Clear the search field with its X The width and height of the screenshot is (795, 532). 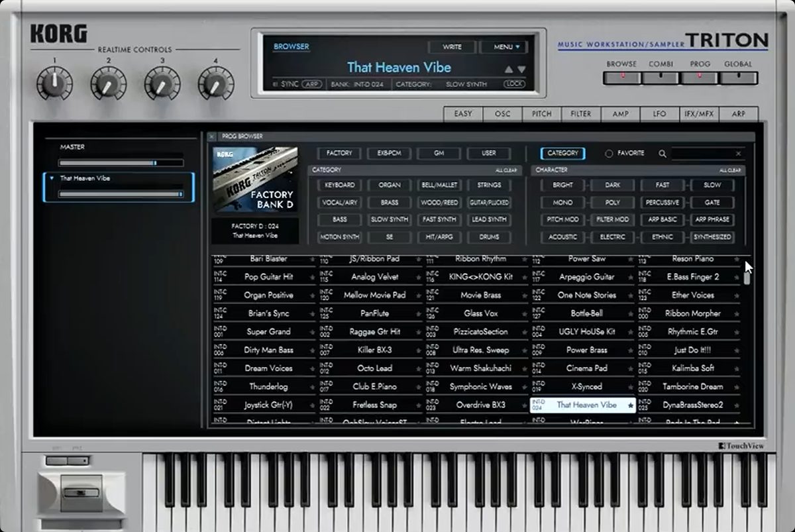(x=739, y=154)
